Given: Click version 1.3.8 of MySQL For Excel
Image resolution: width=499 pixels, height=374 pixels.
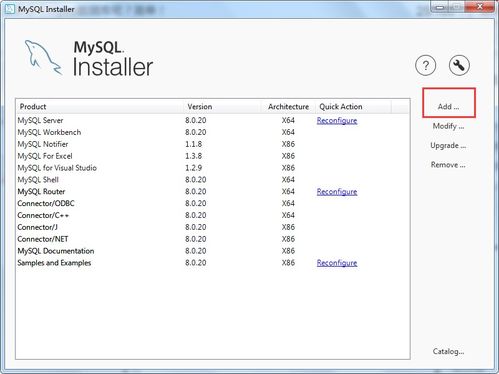Looking at the screenshot, I should click(x=194, y=156).
